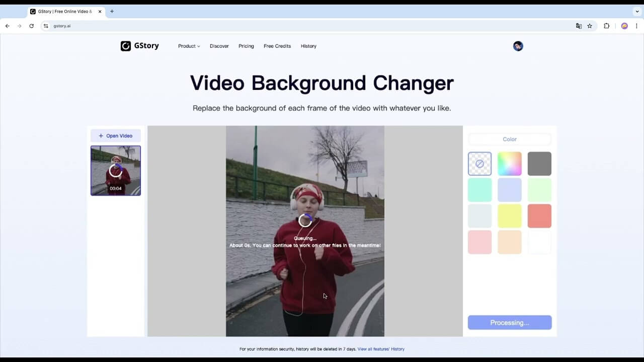This screenshot has height=362, width=644.
Task: Switch to the Pricing menu item
Action: pos(246,46)
